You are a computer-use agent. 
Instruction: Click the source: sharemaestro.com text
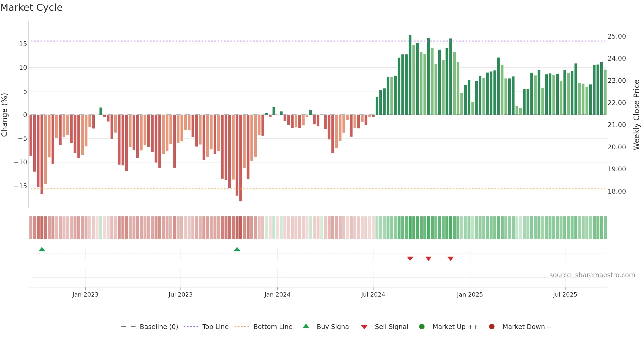tap(592, 275)
